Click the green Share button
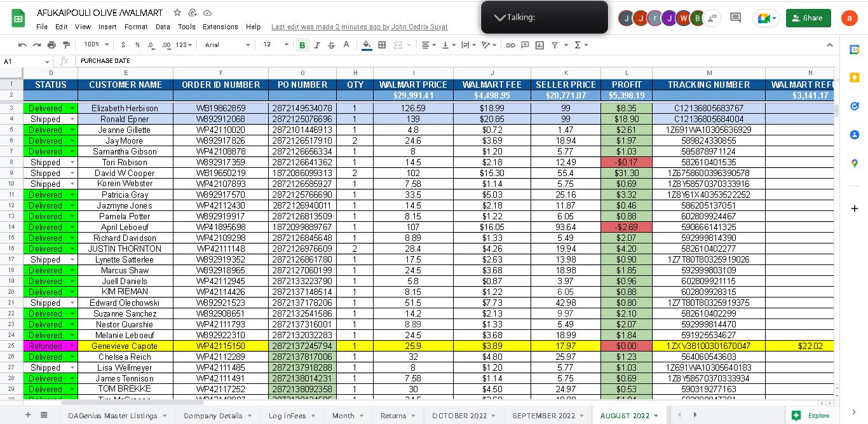This screenshot has height=424, width=868. (808, 18)
